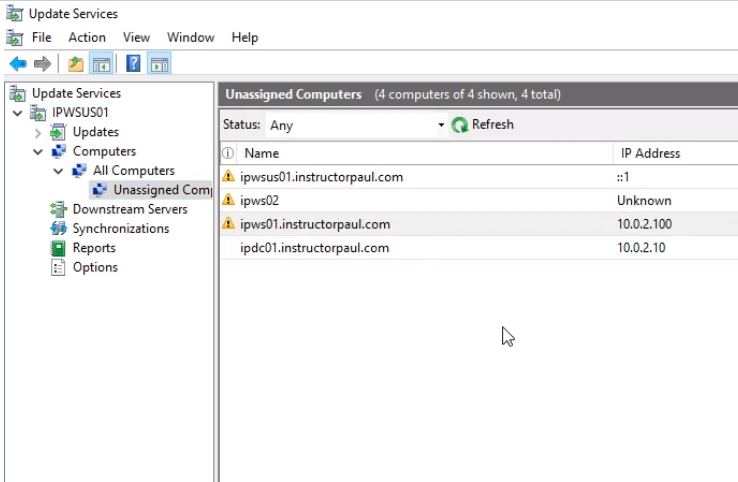Open the View menu
The height and width of the screenshot is (482, 738).
[136, 37]
